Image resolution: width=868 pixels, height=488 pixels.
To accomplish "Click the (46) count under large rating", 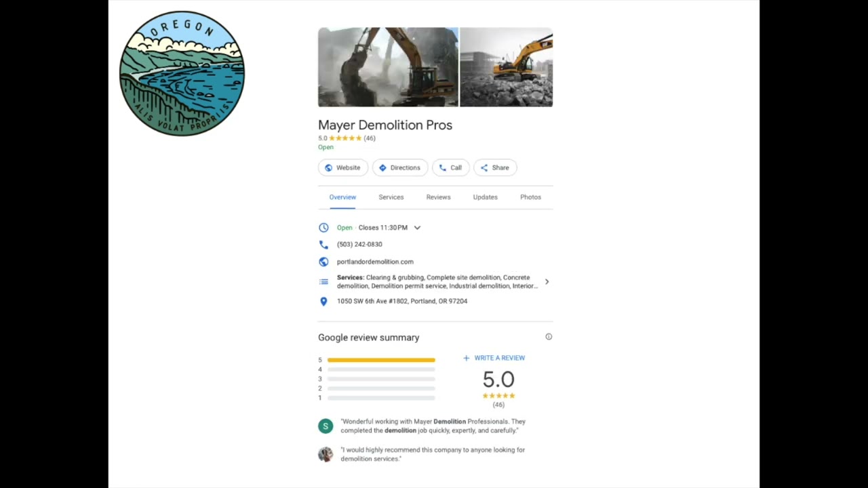I will coord(498,405).
